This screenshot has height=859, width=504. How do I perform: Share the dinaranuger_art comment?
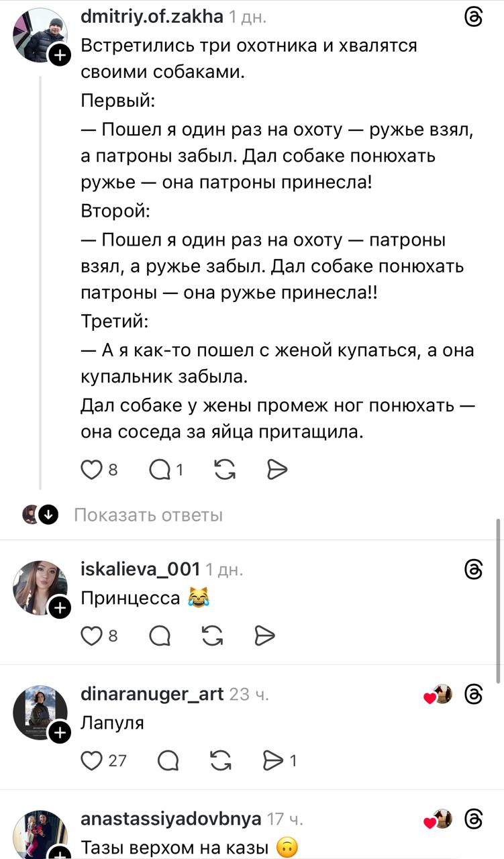click(x=273, y=760)
